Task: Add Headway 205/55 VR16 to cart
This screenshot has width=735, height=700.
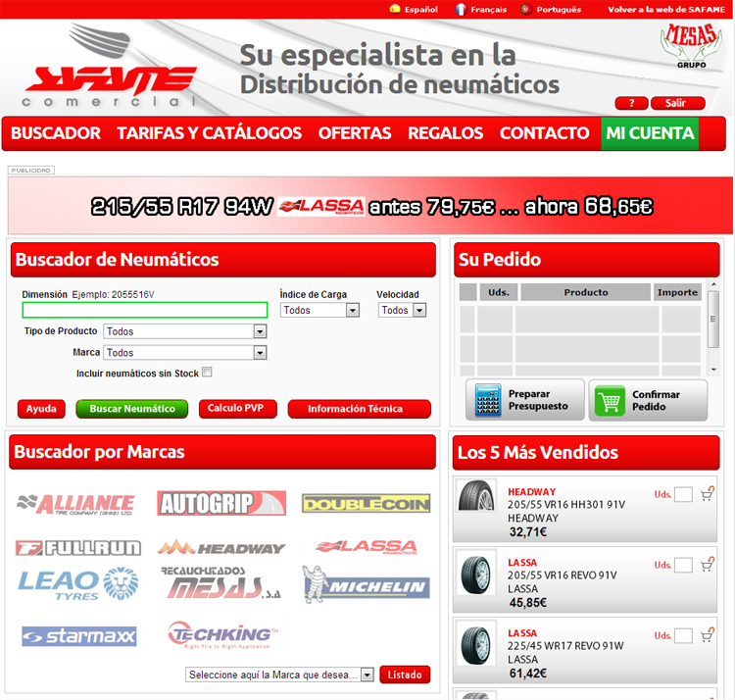Action: click(707, 494)
